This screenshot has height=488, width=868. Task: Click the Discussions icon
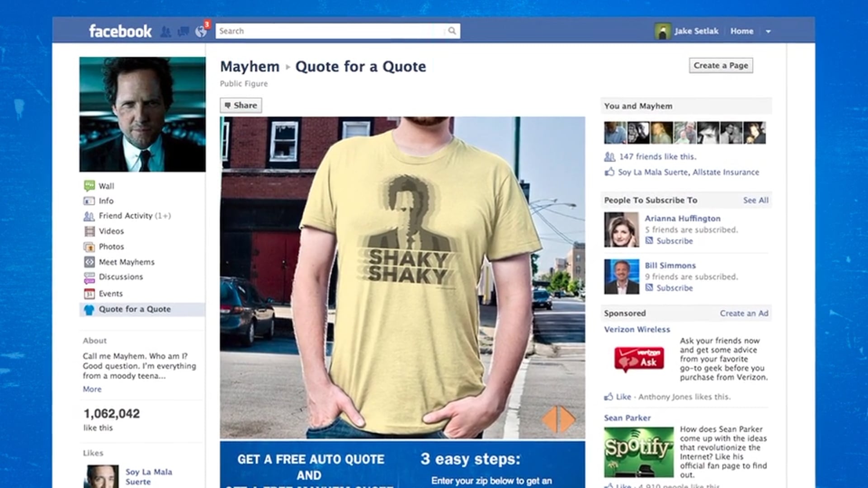point(89,277)
